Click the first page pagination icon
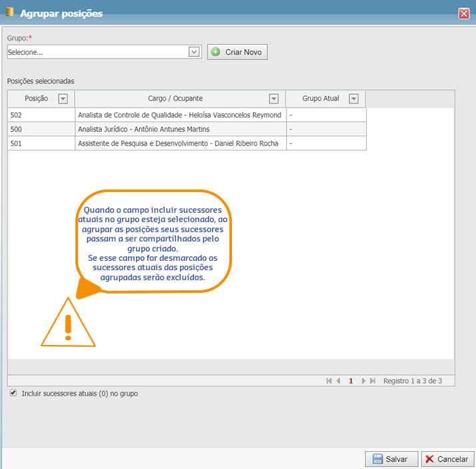 coord(329,381)
